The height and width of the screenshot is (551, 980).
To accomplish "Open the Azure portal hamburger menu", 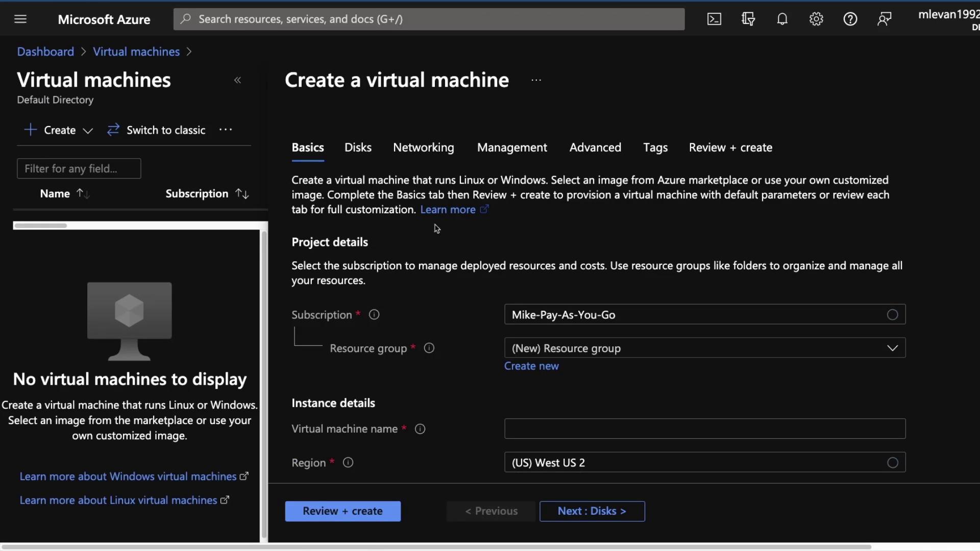I will pyautogui.click(x=20, y=19).
